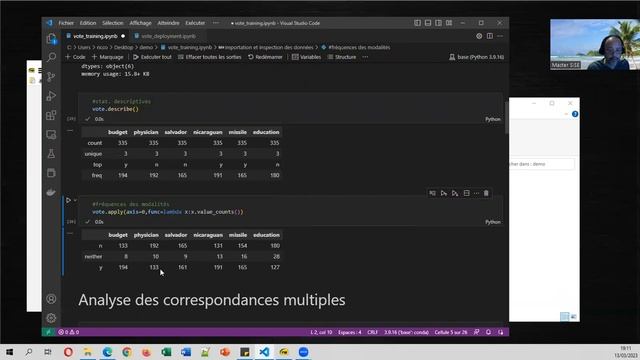Open the Search view in activity bar
Viewport: 640px width, 360px height.
(x=51, y=57)
